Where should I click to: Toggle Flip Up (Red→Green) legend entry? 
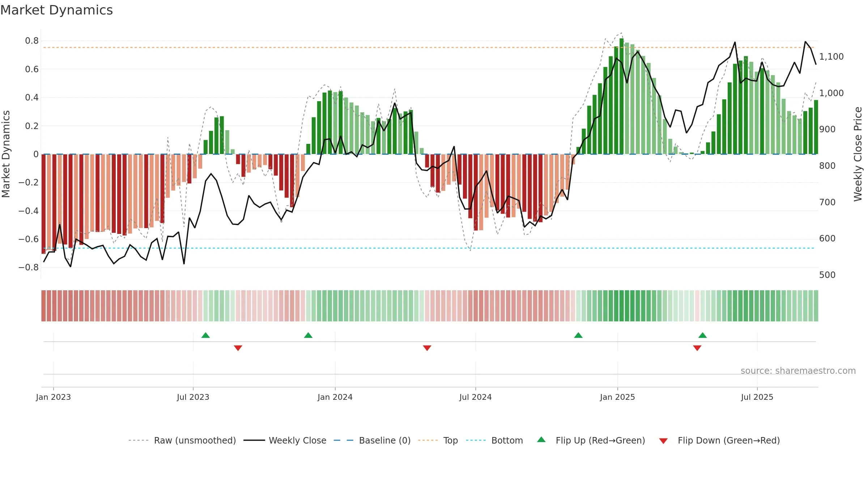point(591,440)
